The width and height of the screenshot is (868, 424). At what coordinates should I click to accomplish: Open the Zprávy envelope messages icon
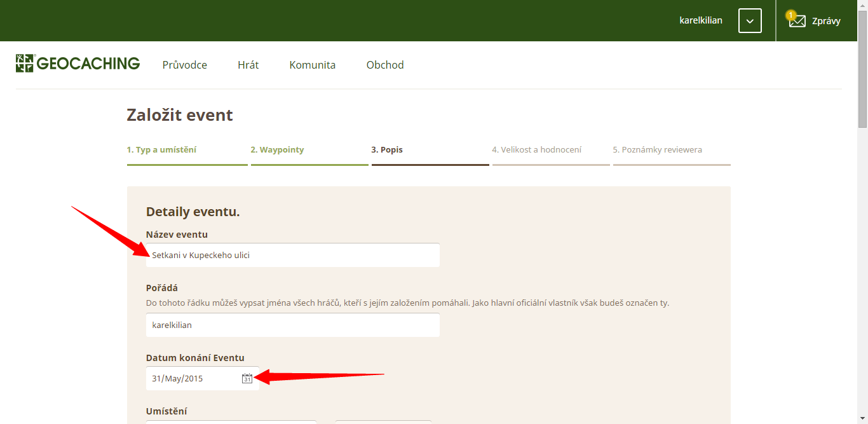click(x=797, y=21)
